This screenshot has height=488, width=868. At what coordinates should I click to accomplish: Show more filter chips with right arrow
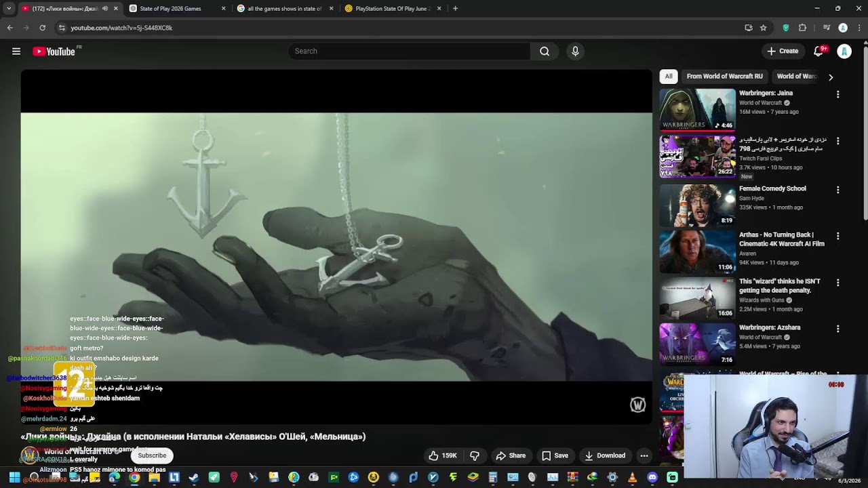pos(831,77)
